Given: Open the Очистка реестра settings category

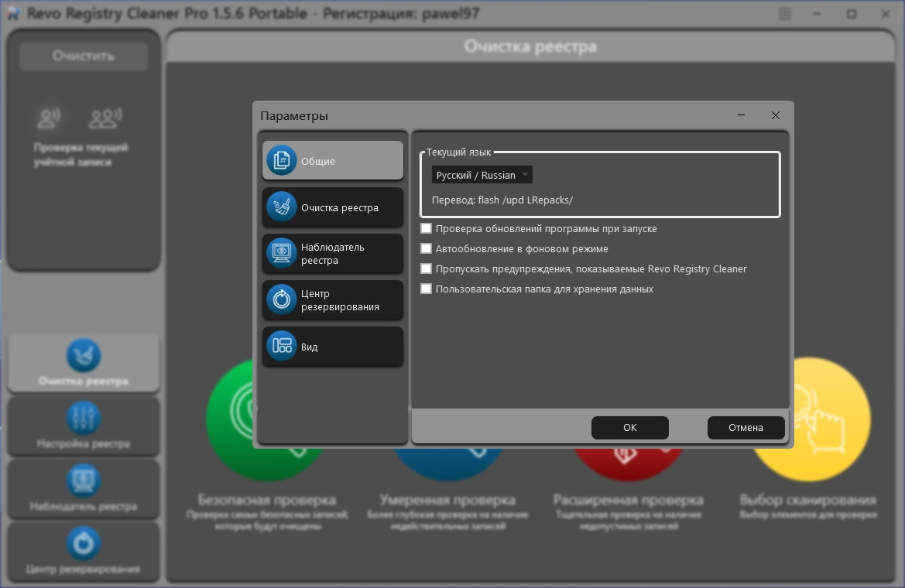Looking at the screenshot, I should tap(332, 207).
